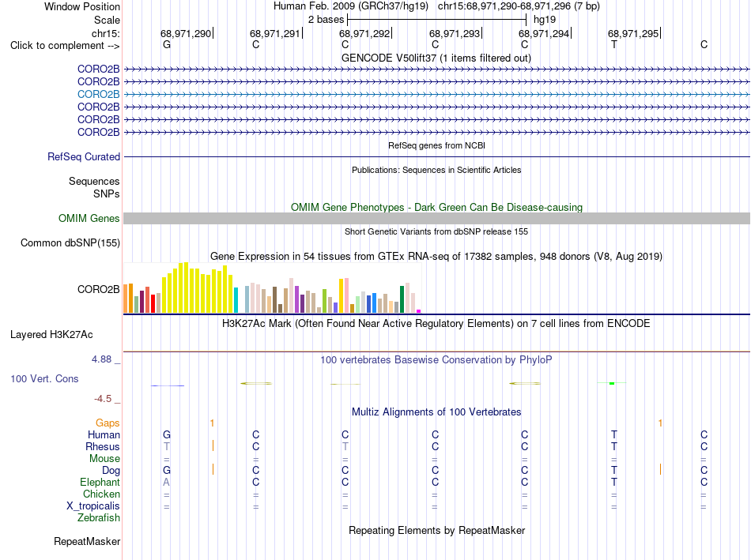
Task: Click the Mouse alignment row label
Action: click(x=104, y=459)
